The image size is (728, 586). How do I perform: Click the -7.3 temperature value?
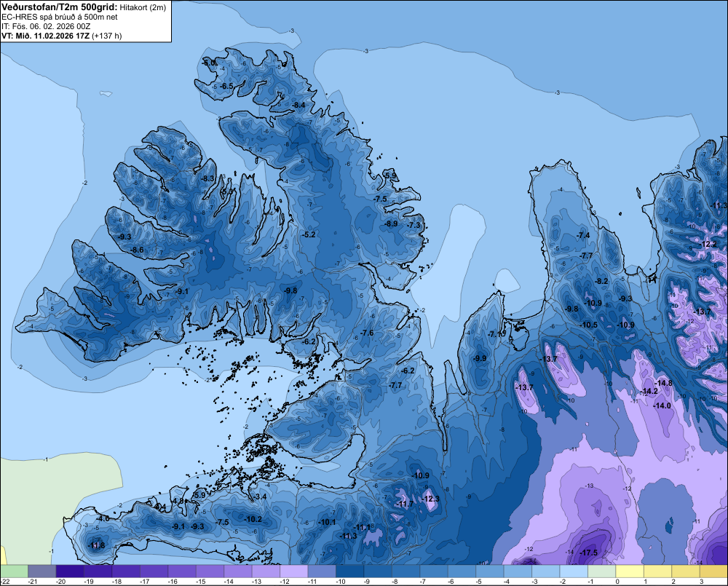pyautogui.click(x=414, y=225)
